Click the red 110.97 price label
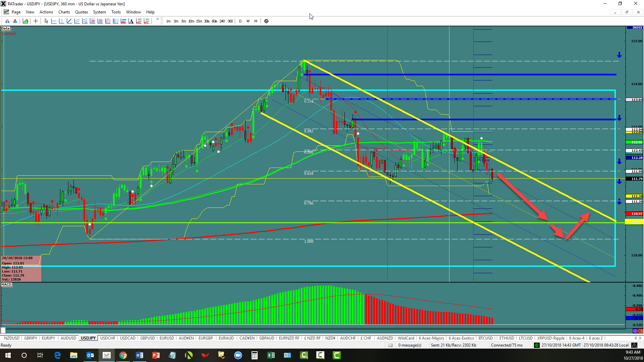Viewport: 644px width, 362px height. tap(636, 214)
